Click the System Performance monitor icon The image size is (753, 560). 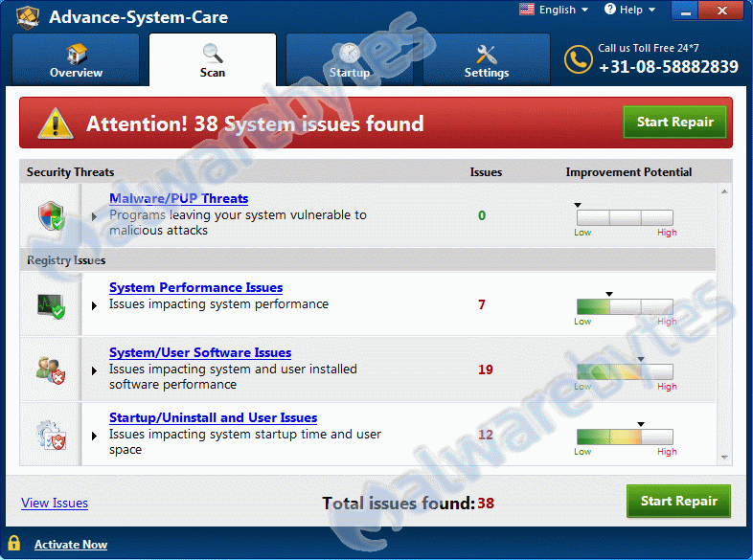(51, 306)
